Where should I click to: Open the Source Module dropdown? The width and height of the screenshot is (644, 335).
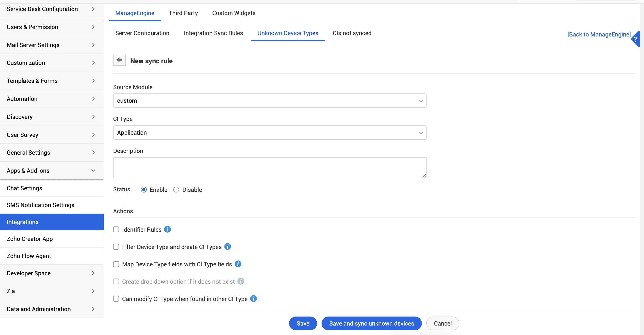(270, 101)
